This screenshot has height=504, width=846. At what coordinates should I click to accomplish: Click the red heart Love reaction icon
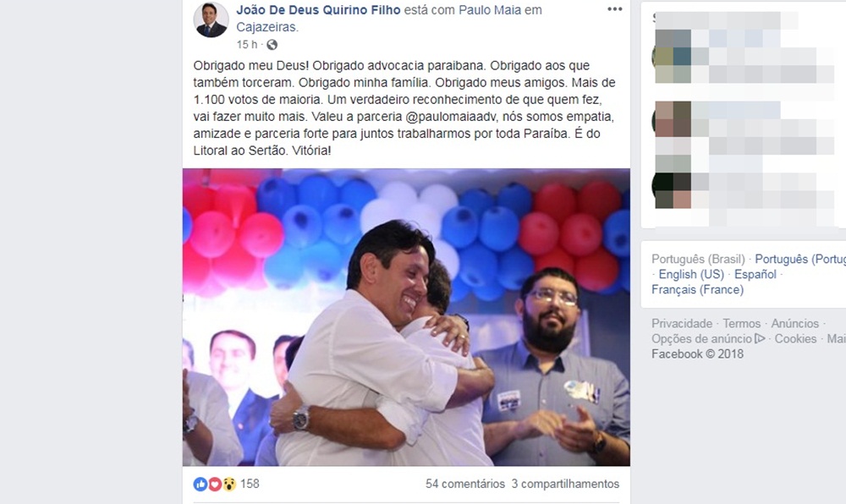tap(215, 484)
